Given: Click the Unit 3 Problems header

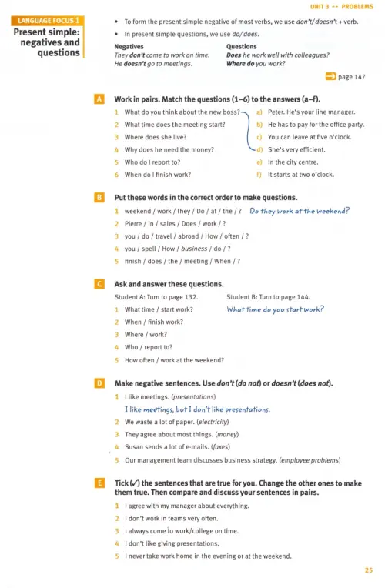Looking at the screenshot, I should point(341,6).
